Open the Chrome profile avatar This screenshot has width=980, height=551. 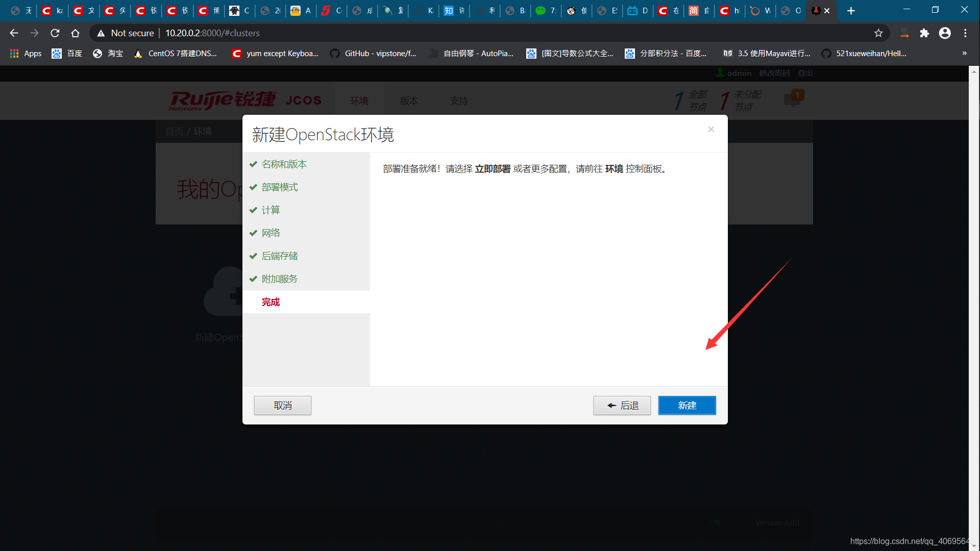point(945,33)
